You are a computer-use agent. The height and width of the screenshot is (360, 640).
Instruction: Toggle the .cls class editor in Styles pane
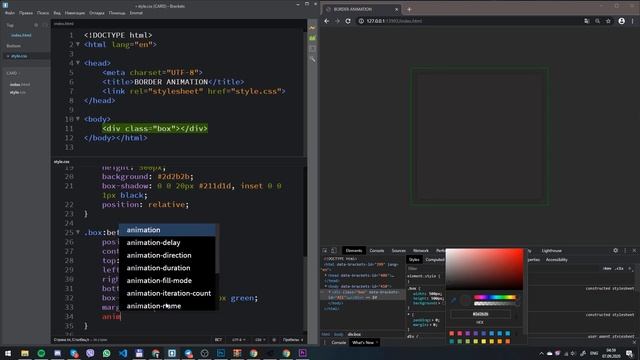click(x=619, y=269)
